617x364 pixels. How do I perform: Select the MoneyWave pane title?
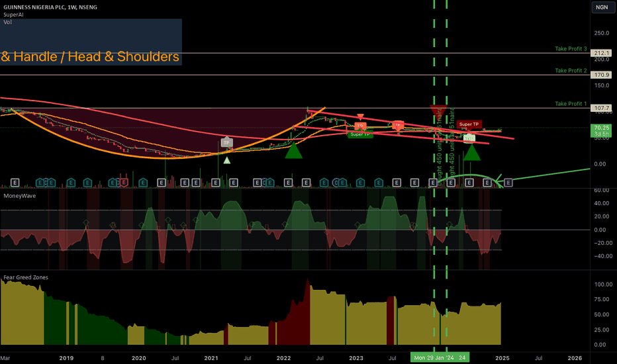20,196
